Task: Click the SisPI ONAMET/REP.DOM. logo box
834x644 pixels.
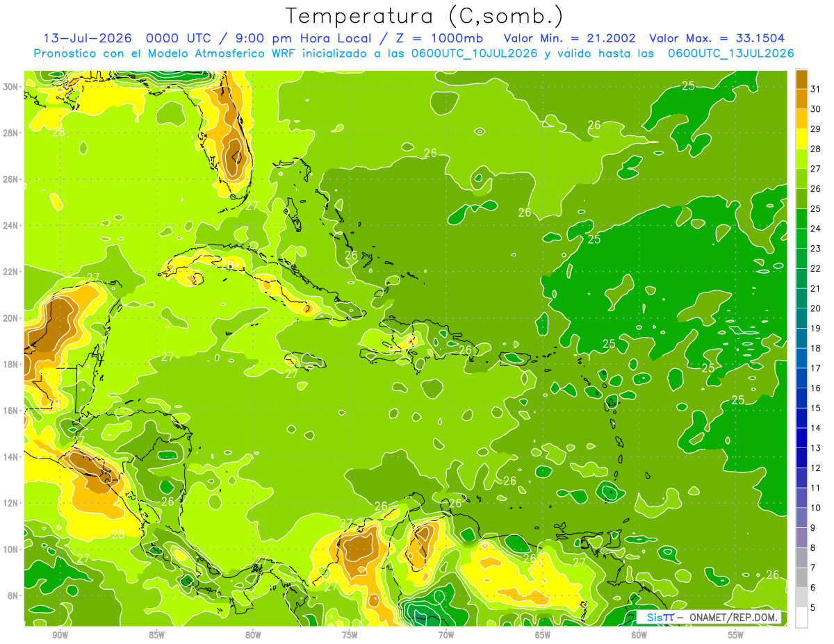Action: pos(710,618)
